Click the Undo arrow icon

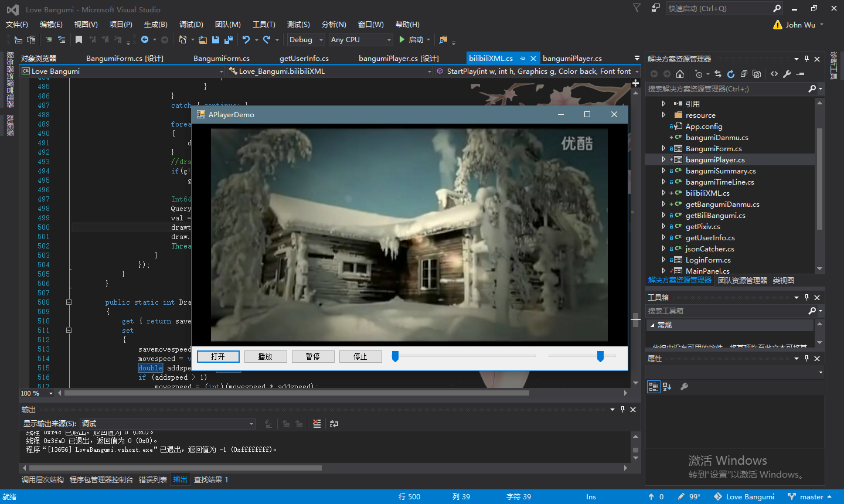click(x=246, y=40)
